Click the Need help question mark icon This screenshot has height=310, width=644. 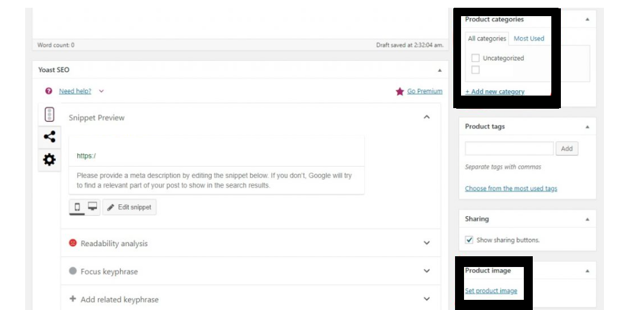tap(48, 91)
